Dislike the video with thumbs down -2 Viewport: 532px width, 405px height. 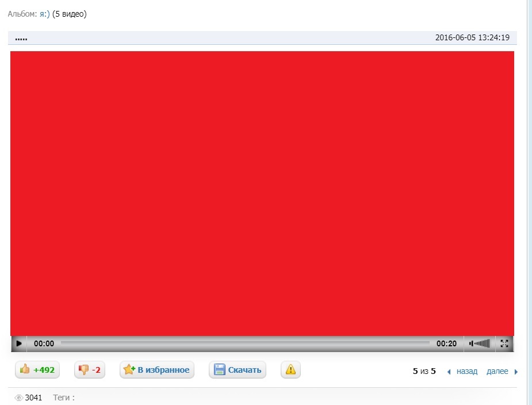pos(90,370)
